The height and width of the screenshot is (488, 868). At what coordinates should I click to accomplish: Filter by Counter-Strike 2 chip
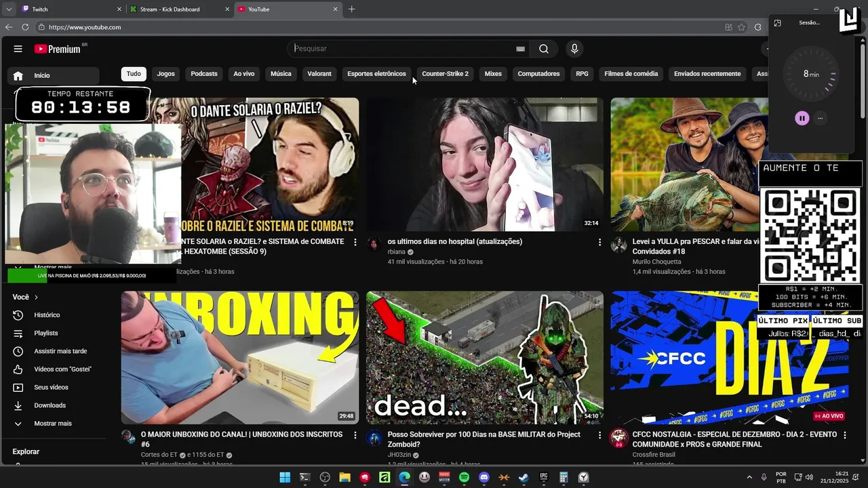click(x=445, y=74)
